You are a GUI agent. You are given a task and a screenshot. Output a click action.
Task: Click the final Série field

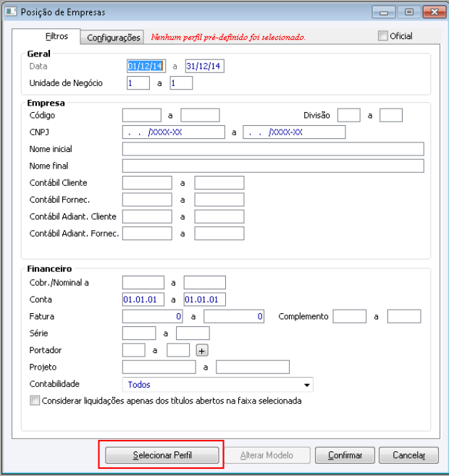[x=193, y=333]
